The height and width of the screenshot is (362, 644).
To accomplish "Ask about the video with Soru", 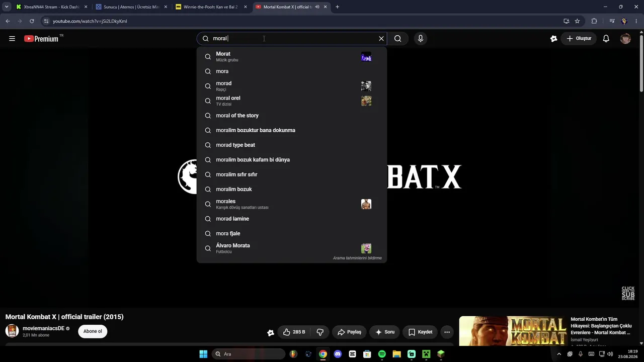I will [x=385, y=332].
